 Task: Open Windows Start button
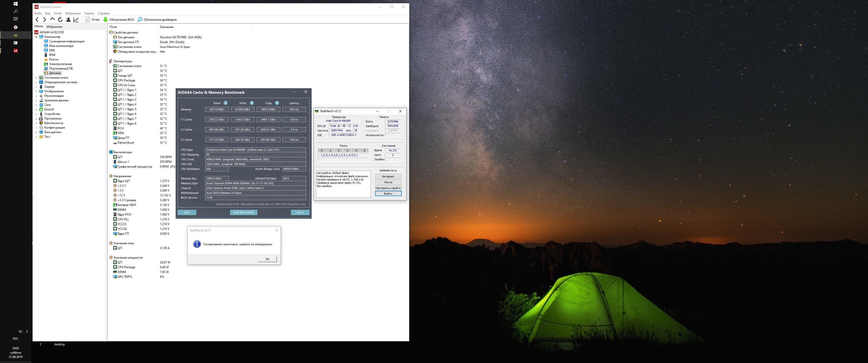coord(15,4)
